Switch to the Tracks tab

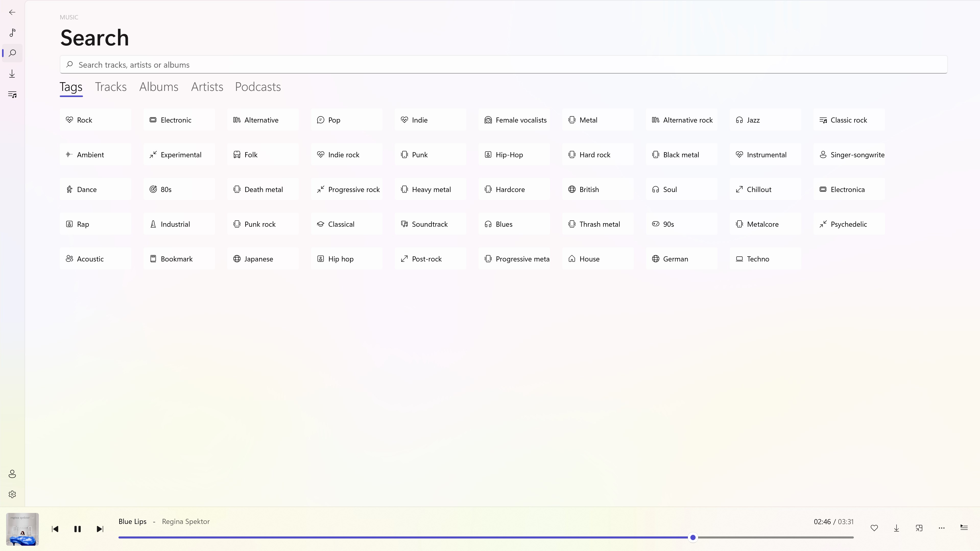[x=111, y=87]
